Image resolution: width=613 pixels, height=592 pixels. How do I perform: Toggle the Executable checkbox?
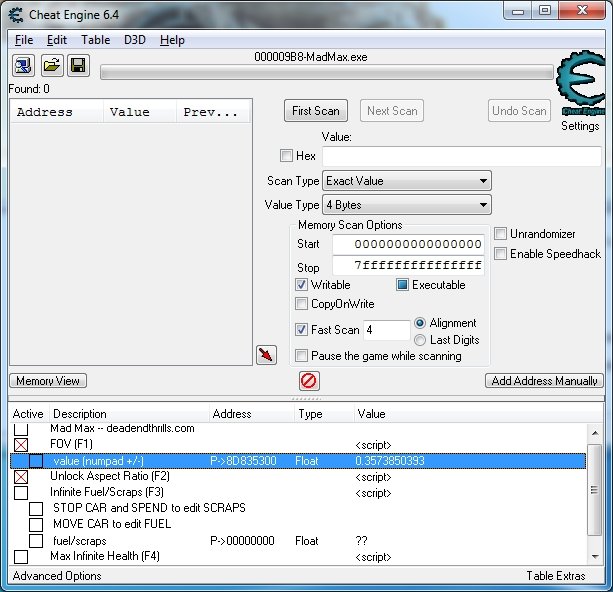[402, 285]
